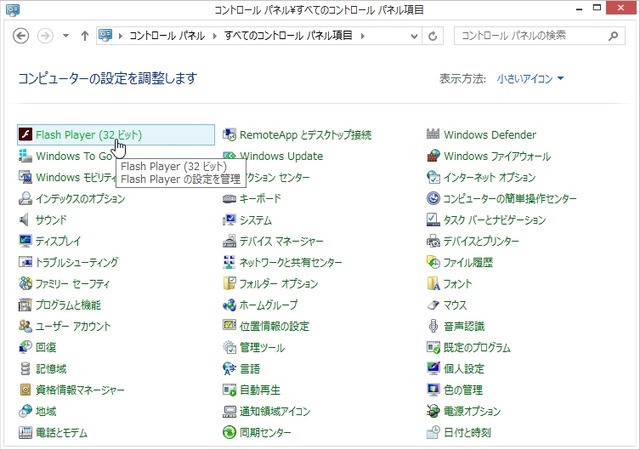Click the Windows ファイアウォール icon
Screen dimensions: 640x450
pyautogui.click(x=433, y=156)
